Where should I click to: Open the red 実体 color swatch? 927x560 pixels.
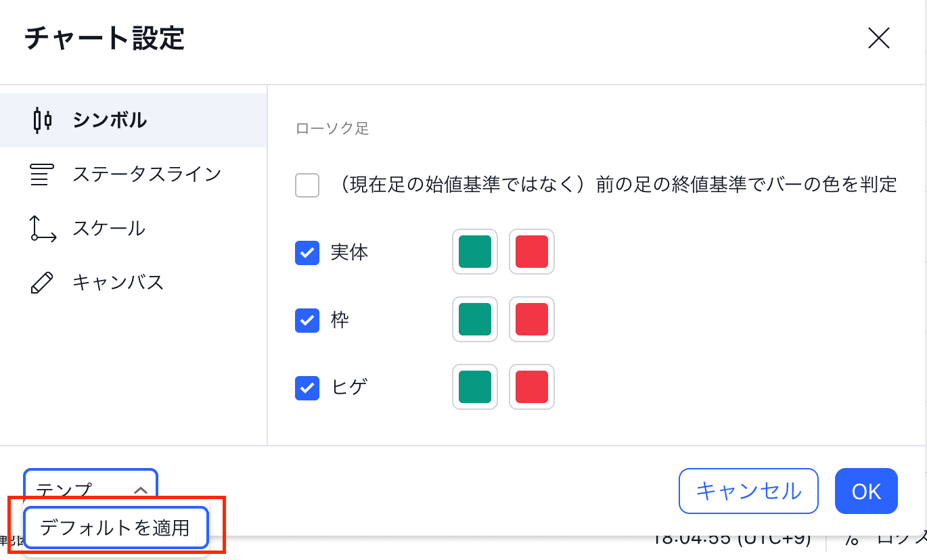coord(532,252)
